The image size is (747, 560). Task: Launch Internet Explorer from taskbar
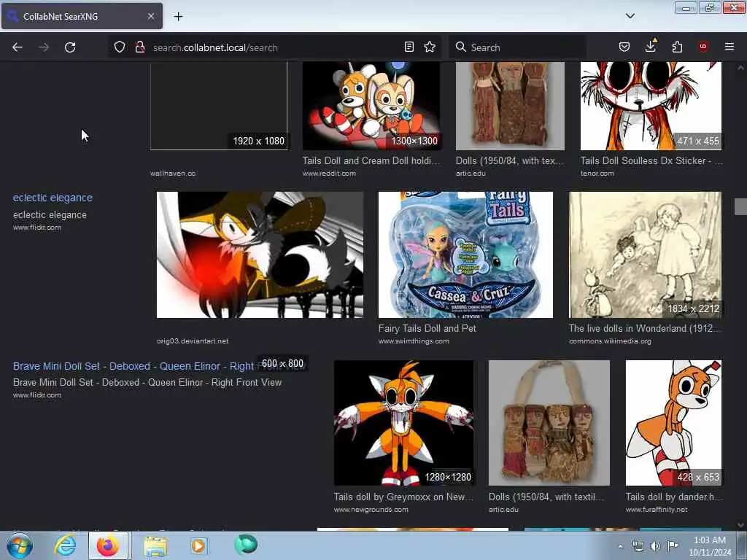click(x=65, y=545)
